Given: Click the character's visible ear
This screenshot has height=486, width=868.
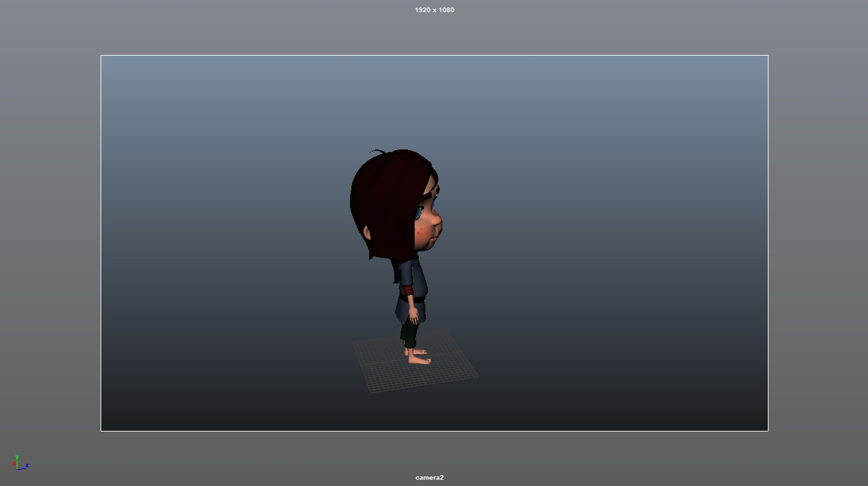Looking at the screenshot, I should coord(366,233).
